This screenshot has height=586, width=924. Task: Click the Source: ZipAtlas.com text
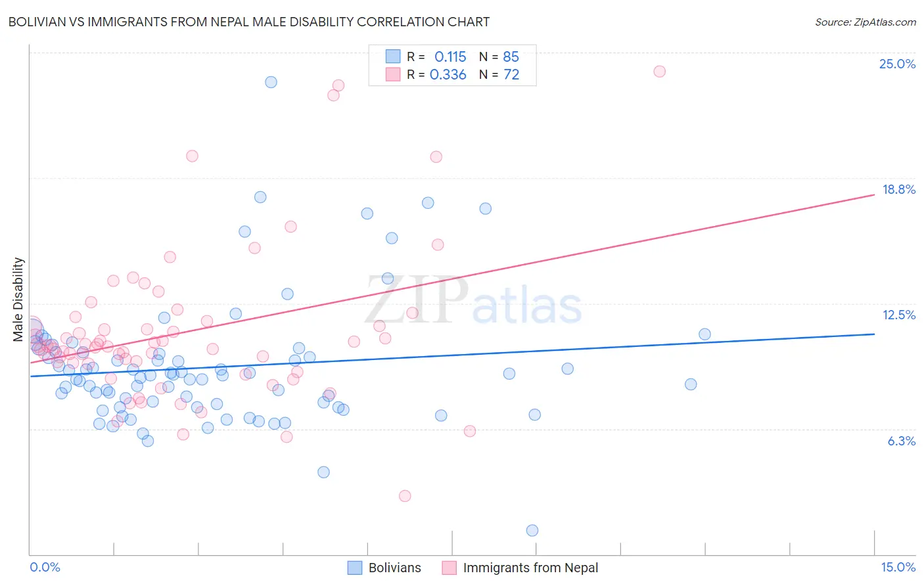866,22
